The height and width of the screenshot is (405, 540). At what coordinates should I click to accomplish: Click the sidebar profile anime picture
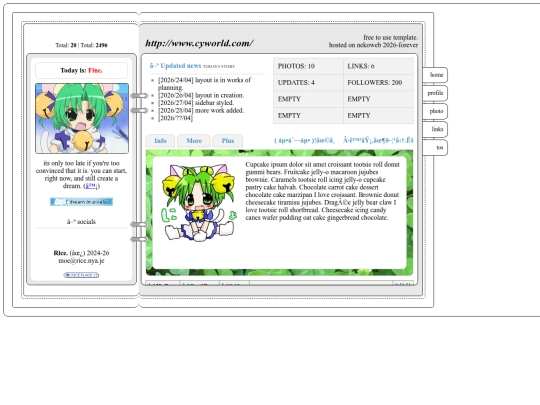(x=82, y=118)
